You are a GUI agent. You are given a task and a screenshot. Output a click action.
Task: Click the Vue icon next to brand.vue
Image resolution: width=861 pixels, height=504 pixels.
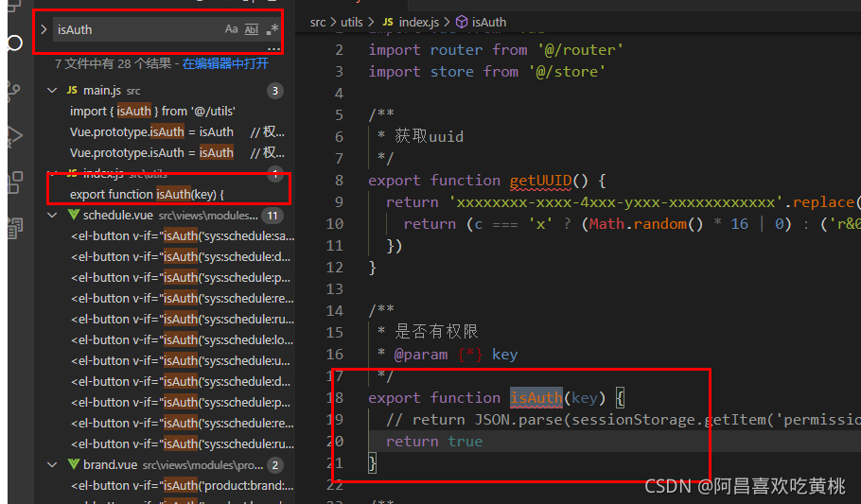click(x=73, y=464)
